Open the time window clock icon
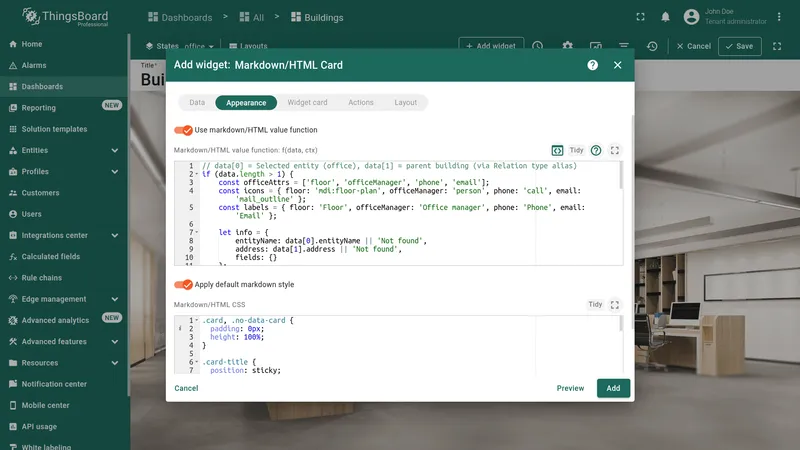This screenshot has height=450, width=800. pyautogui.click(x=537, y=46)
